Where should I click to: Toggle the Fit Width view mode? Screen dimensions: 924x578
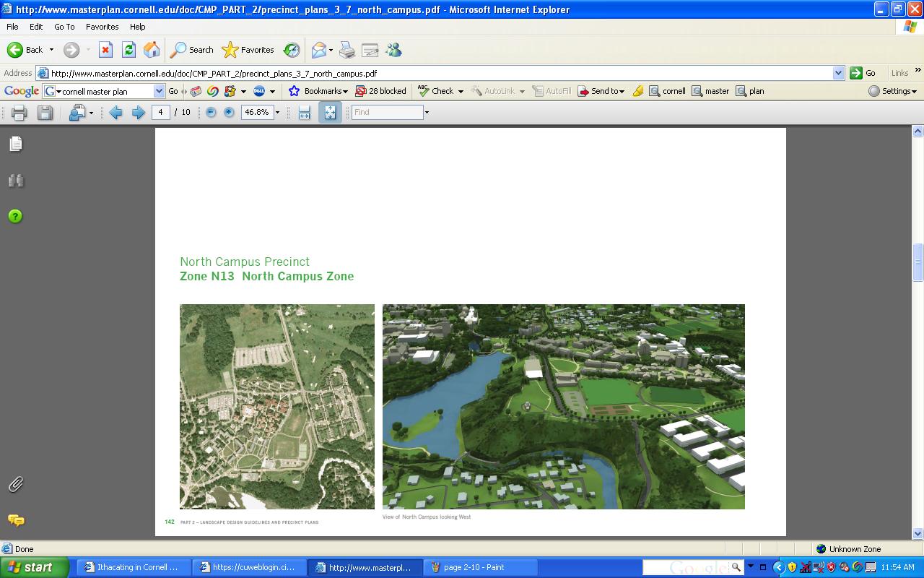(305, 112)
